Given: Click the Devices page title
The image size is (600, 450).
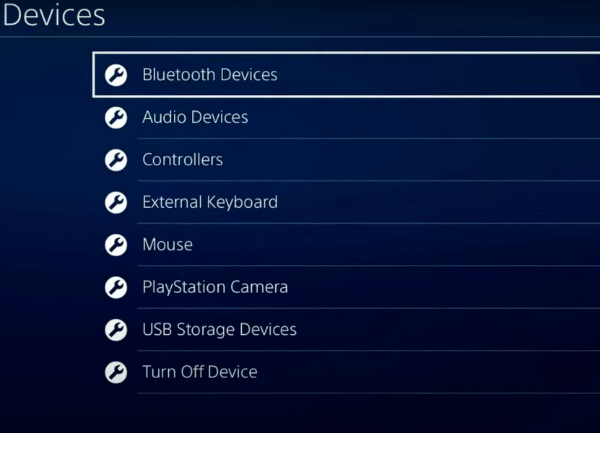Looking at the screenshot, I should 54,15.
